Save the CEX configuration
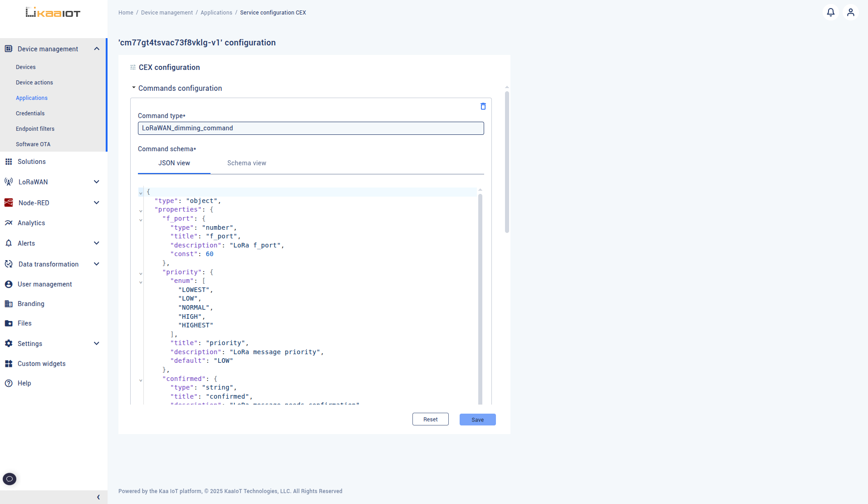The image size is (868, 504). (x=477, y=419)
